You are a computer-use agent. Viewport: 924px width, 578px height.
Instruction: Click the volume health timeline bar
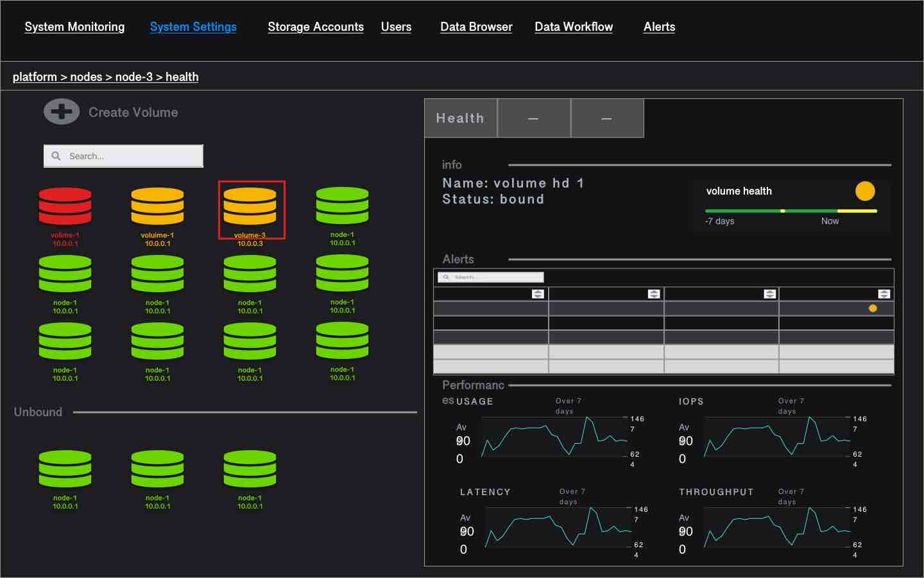(x=791, y=211)
